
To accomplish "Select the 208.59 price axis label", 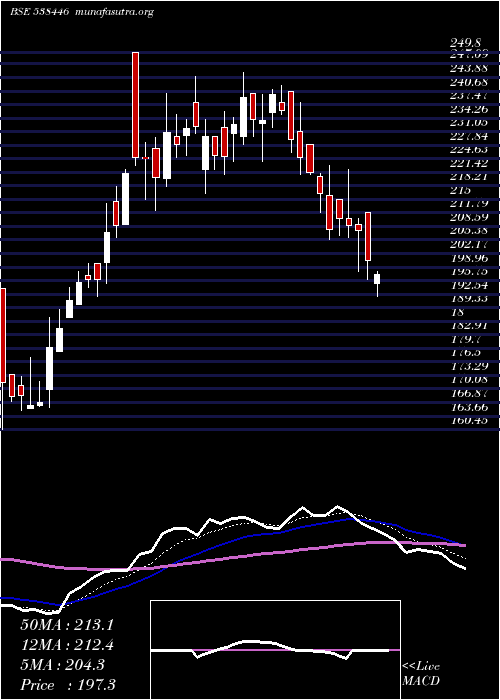I will [x=469, y=218].
